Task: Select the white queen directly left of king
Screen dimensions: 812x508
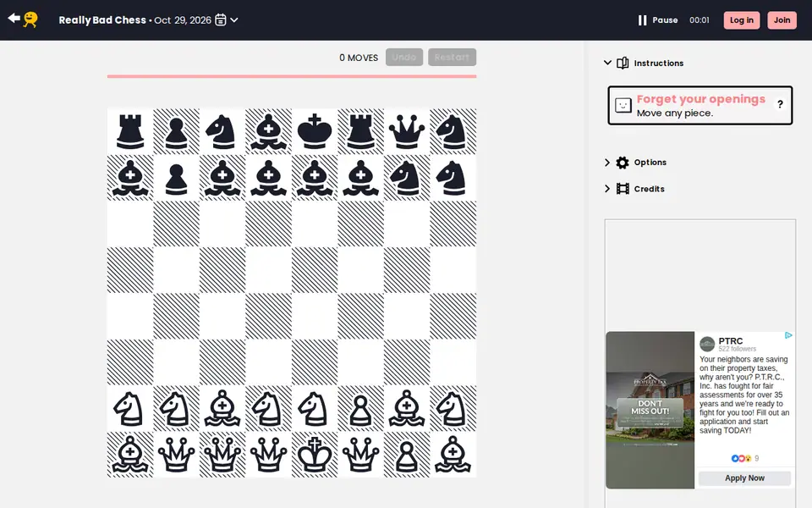Action: (268, 455)
